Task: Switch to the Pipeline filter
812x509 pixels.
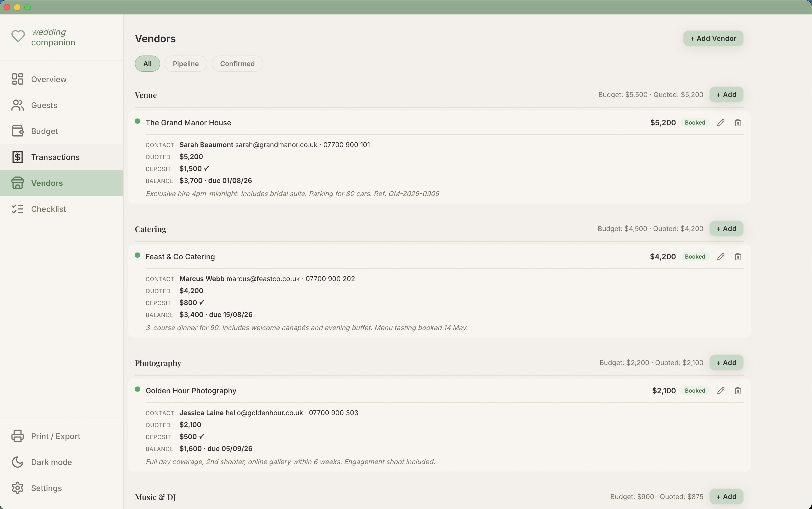Action: click(x=185, y=63)
